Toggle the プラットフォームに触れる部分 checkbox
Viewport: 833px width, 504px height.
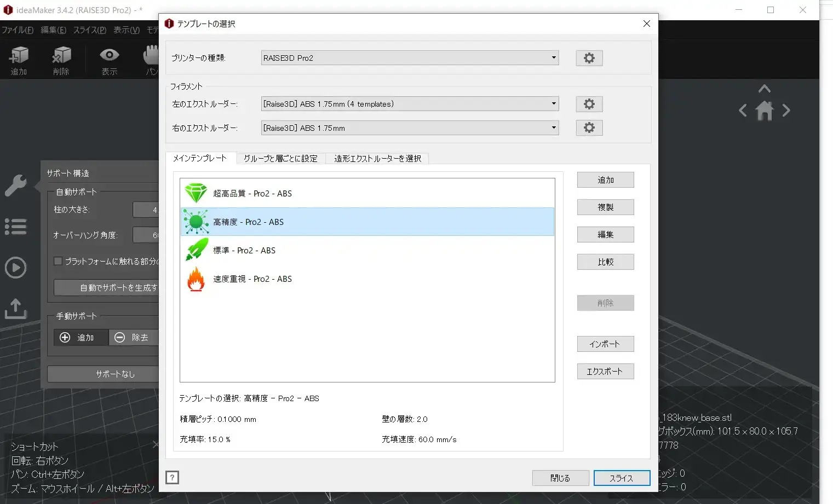pos(58,261)
